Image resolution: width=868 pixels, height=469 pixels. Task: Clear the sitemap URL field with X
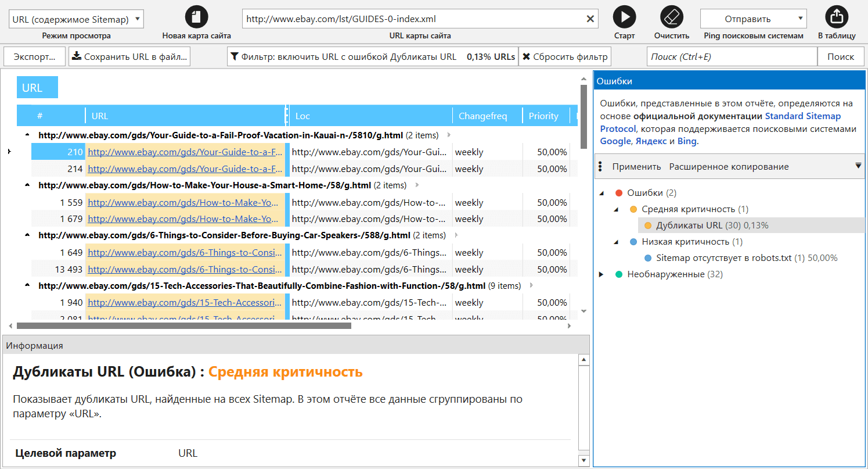[x=590, y=19]
